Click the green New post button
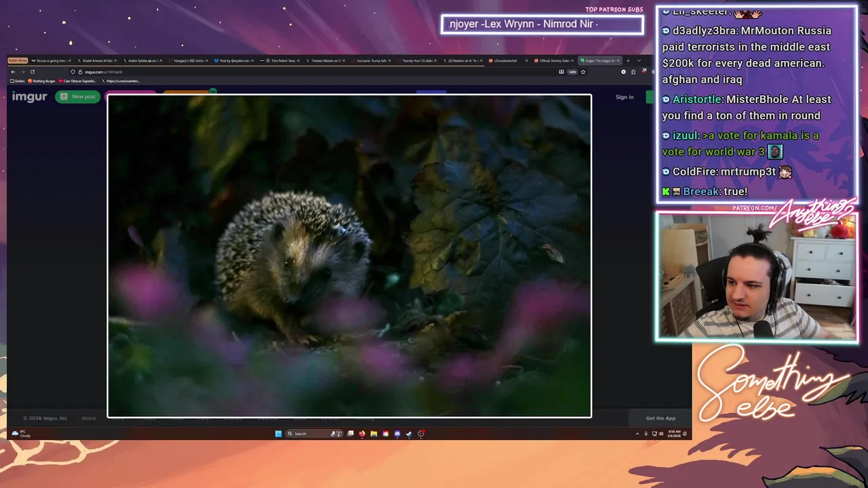Image resolution: width=868 pixels, height=488 pixels. pyautogui.click(x=78, y=97)
